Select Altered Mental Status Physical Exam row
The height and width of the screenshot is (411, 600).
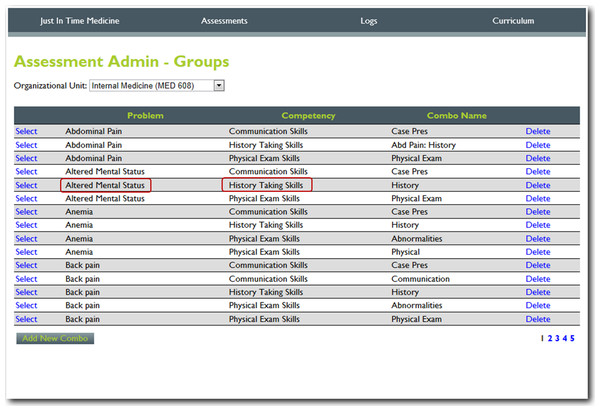(26, 199)
